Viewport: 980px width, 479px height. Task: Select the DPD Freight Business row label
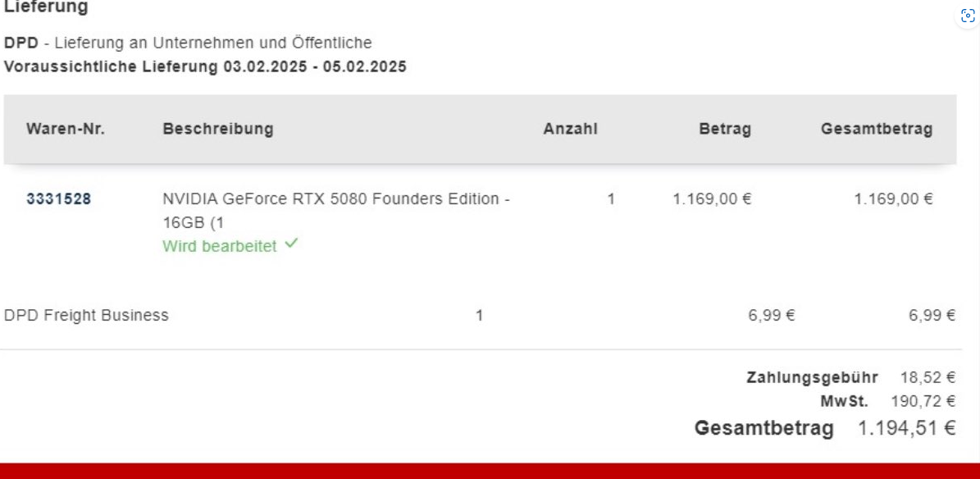tap(86, 315)
